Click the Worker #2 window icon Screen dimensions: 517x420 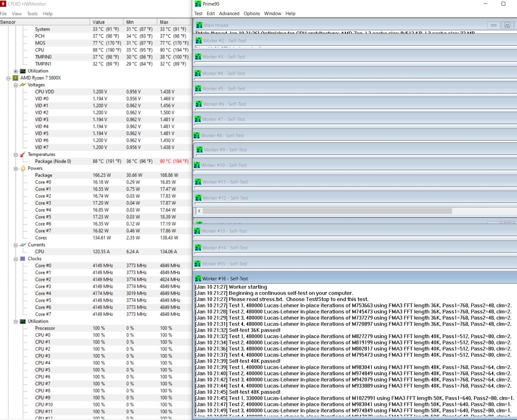click(x=198, y=41)
